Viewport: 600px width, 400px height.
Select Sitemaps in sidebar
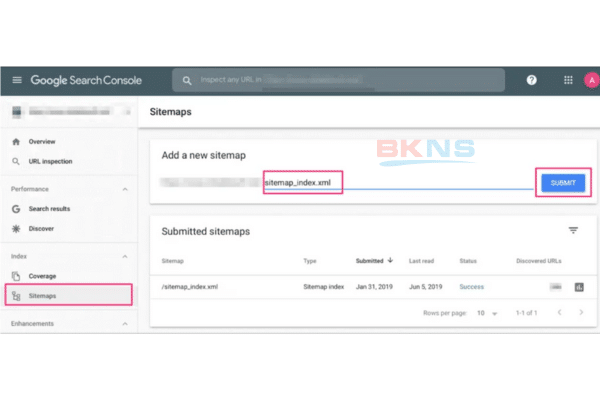coord(69,295)
